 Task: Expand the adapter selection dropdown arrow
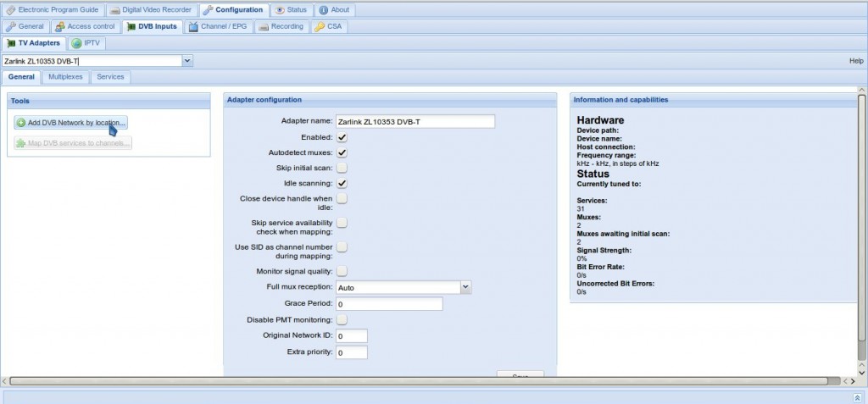click(x=187, y=61)
